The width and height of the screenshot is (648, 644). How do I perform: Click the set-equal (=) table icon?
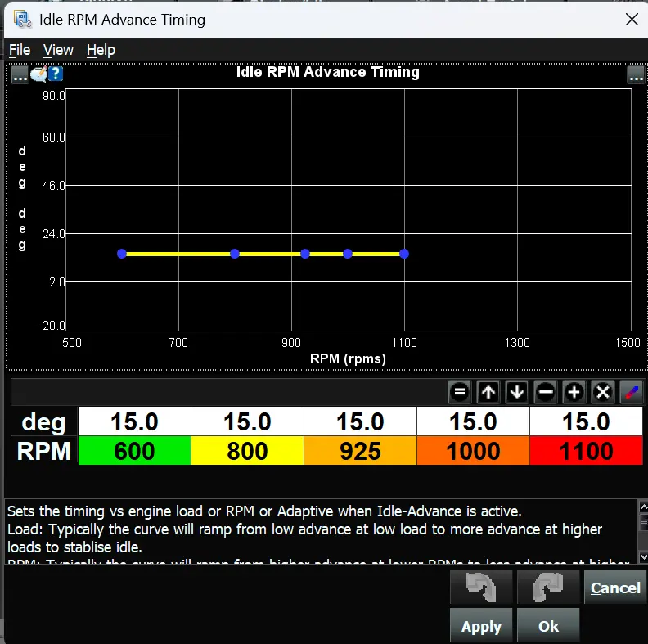coord(460,391)
